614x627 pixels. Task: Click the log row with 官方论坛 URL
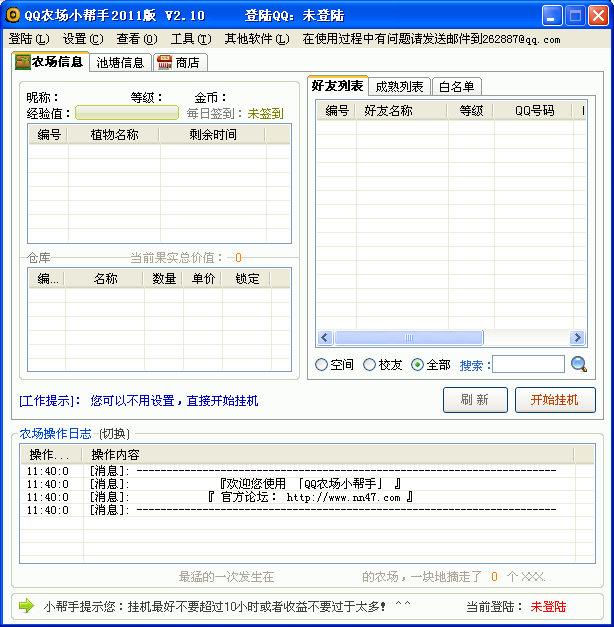pos(307,497)
